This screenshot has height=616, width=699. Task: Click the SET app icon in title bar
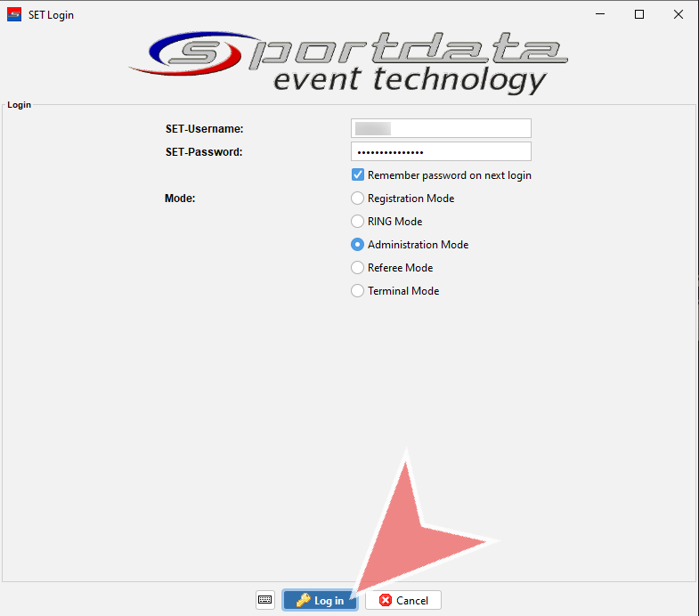(x=13, y=15)
